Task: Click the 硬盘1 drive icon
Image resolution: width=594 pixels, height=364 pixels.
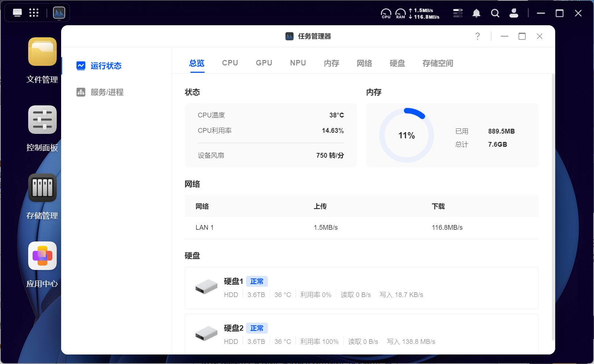Action: point(206,286)
